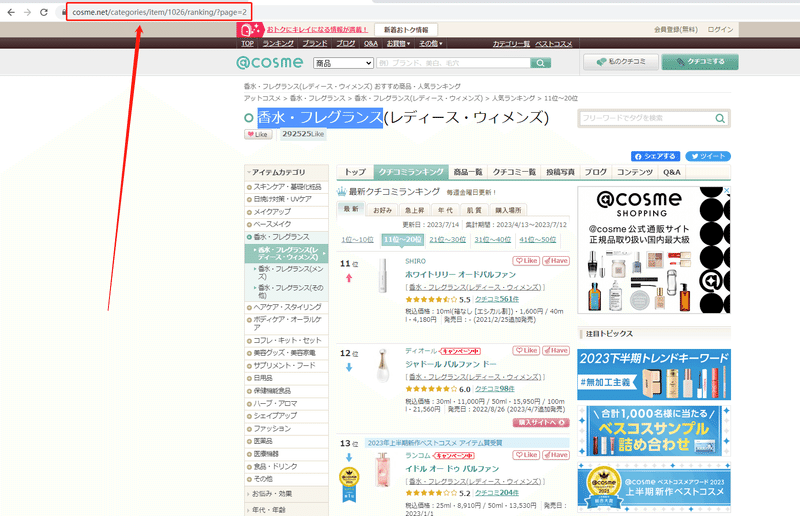Share page via Facebook シェアする button

tap(656, 156)
